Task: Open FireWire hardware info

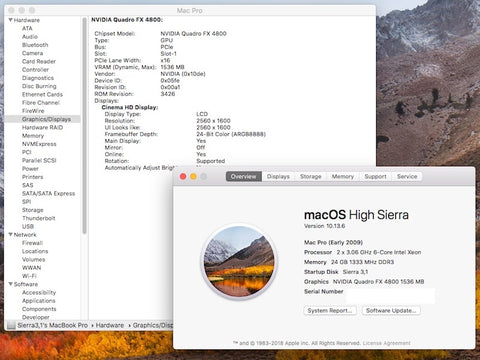Action: click(x=33, y=111)
